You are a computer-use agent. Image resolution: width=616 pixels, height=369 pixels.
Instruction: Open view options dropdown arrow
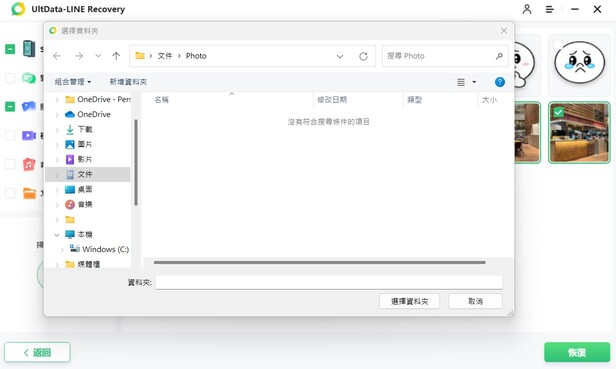[474, 82]
